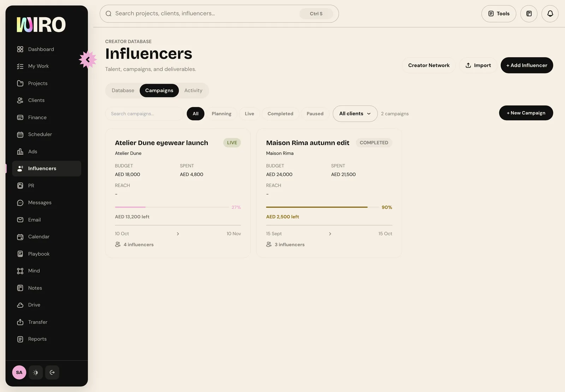
Task: Open My Work checklist icon
Action: [20, 66]
